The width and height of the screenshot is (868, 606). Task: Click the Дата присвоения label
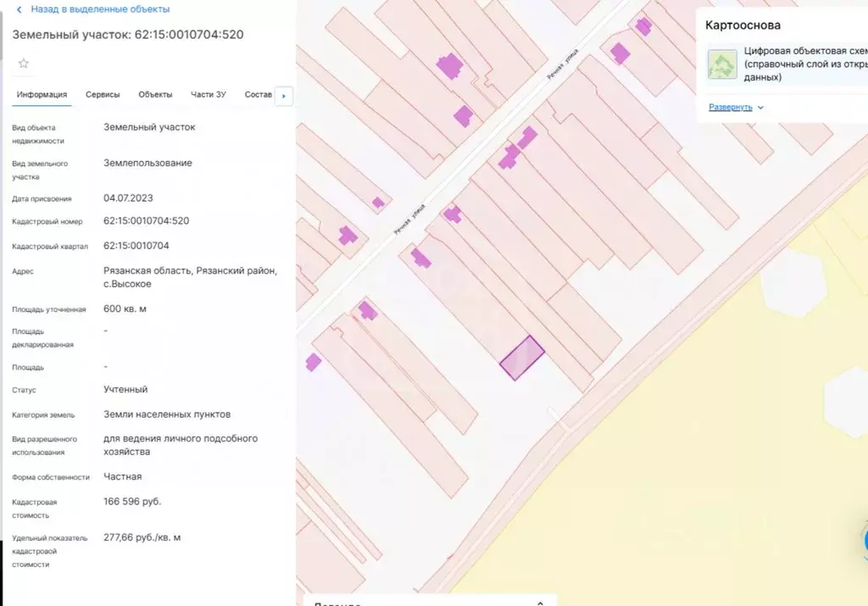(42, 198)
